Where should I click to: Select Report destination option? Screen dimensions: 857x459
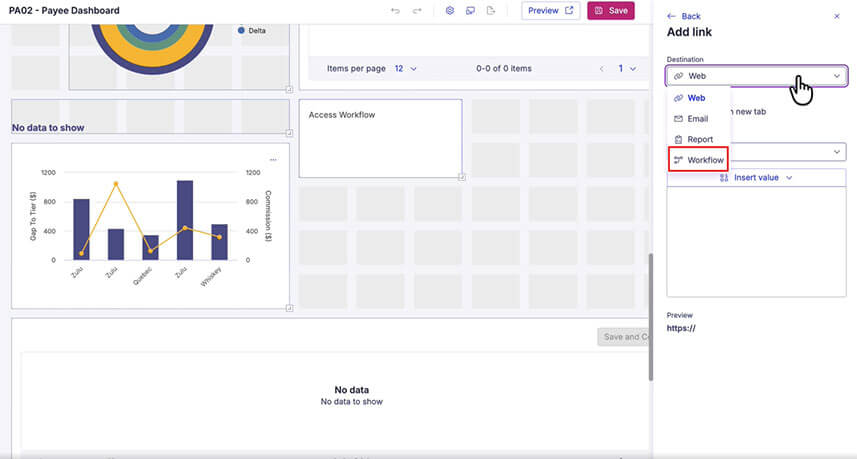(x=699, y=139)
